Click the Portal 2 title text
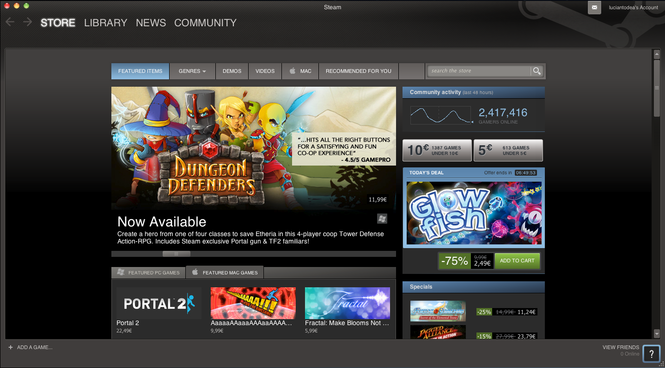 click(x=128, y=323)
